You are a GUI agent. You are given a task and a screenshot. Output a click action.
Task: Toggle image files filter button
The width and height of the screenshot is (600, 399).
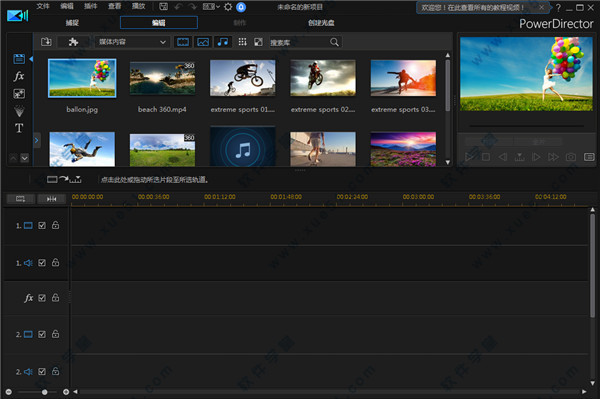tap(203, 42)
